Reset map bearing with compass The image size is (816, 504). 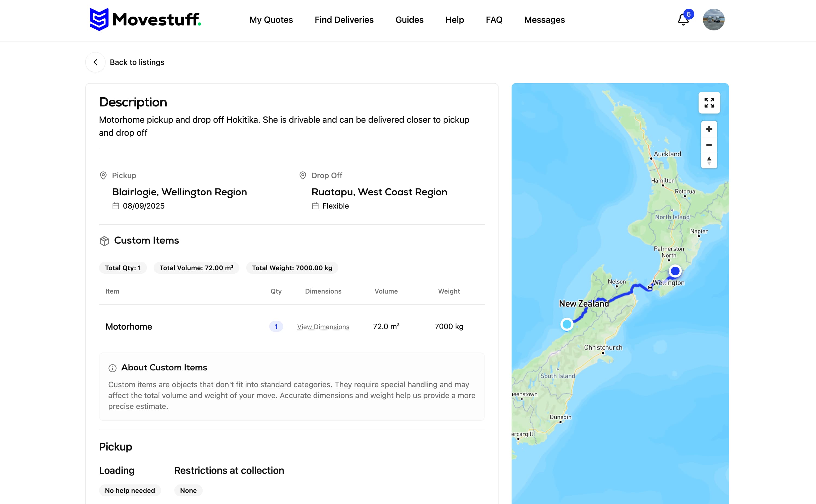(709, 161)
